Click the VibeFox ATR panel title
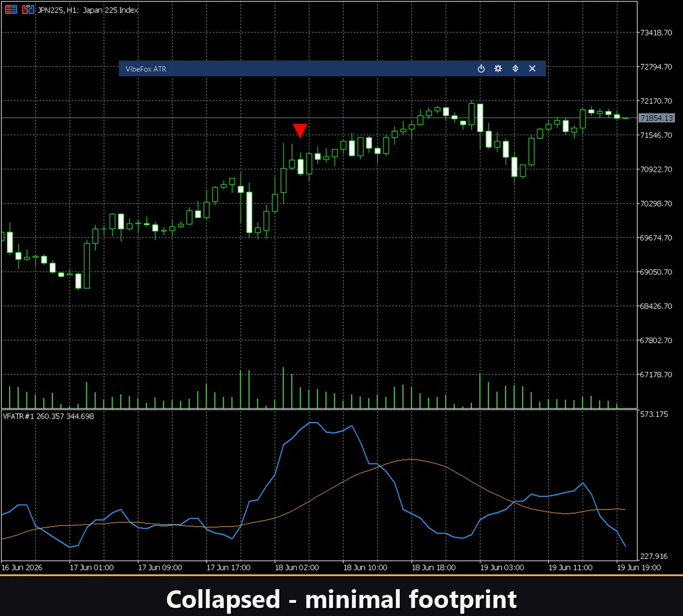Screen dimensions: 683x616 (x=146, y=69)
